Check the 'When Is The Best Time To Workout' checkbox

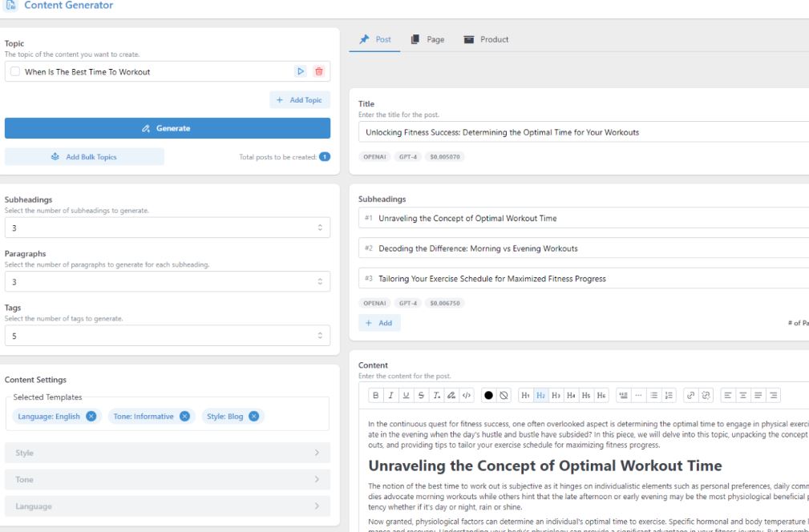pyautogui.click(x=15, y=71)
